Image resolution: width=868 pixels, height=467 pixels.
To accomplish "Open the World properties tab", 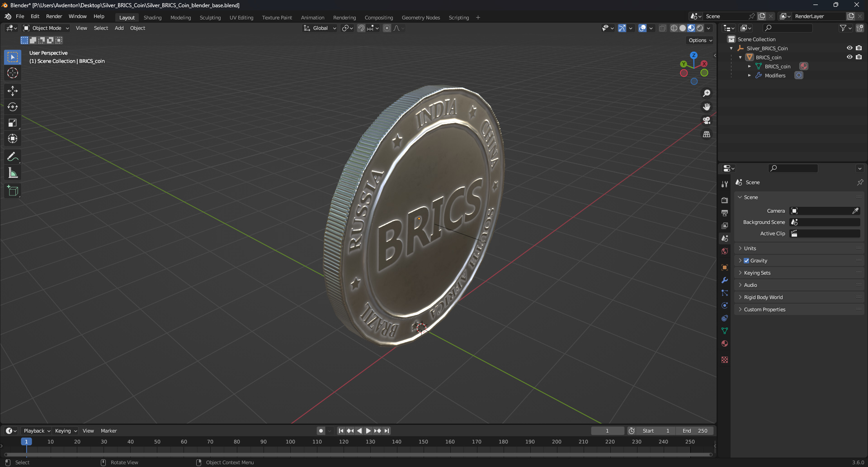I will [725, 251].
